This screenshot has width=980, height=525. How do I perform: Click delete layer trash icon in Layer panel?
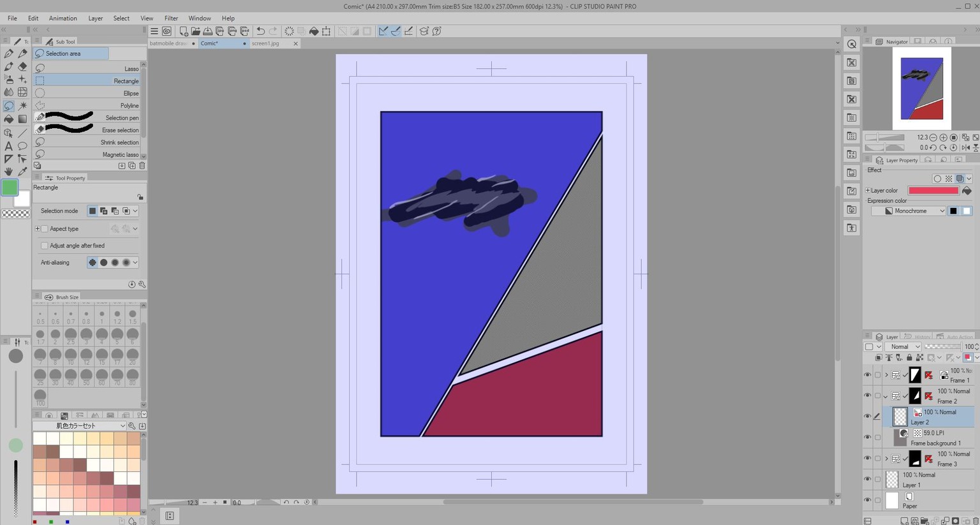coord(976,521)
